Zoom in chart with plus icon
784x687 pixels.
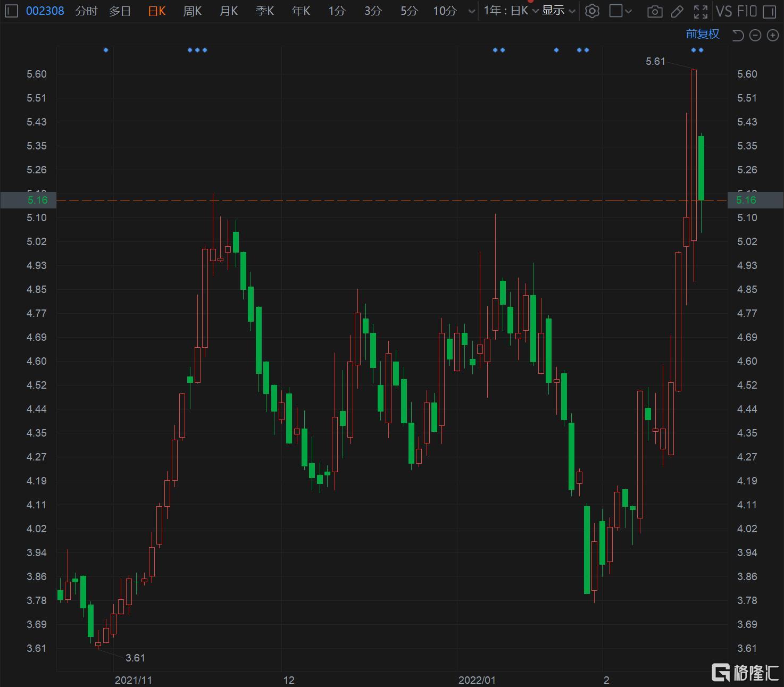(x=772, y=35)
